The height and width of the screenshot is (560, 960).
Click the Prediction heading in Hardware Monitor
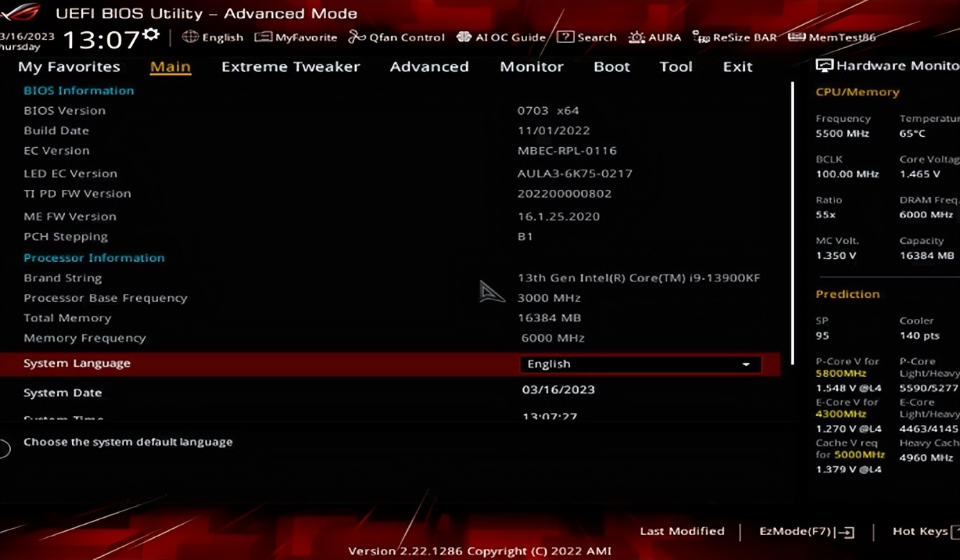pyautogui.click(x=848, y=295)
